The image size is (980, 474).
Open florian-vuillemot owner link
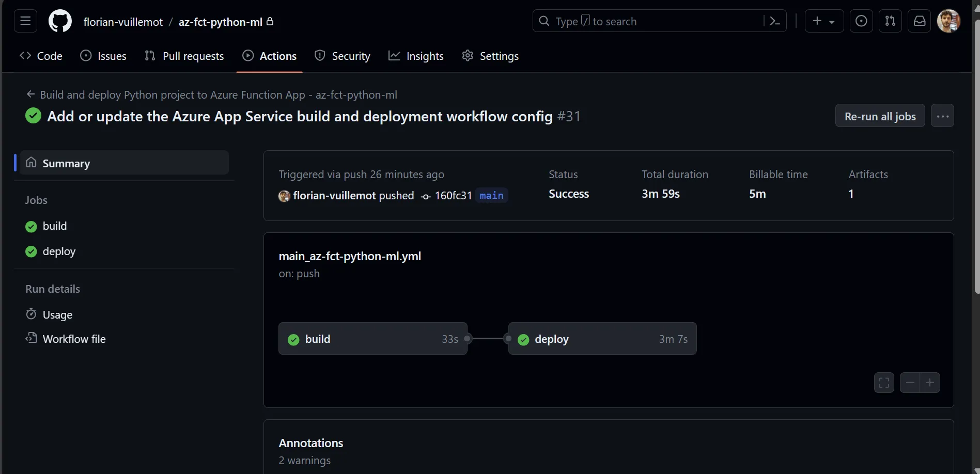pos(123,22)
